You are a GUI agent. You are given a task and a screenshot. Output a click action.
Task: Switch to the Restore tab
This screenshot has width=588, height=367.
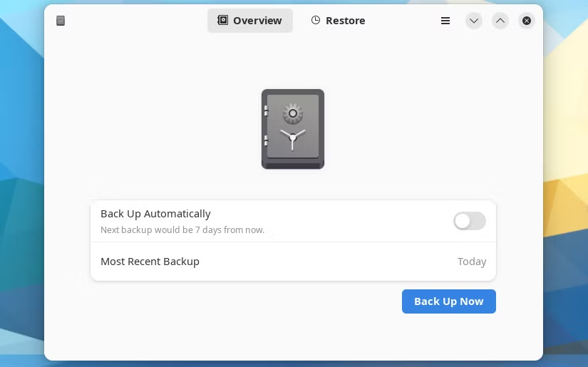coord(339,21)
